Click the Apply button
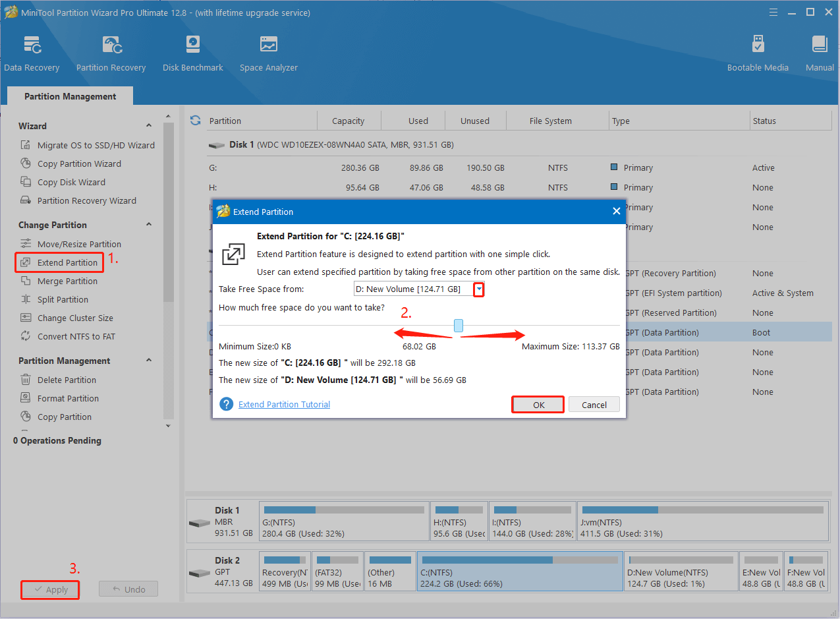Screen dimensions: 840x619 point(50,589)
